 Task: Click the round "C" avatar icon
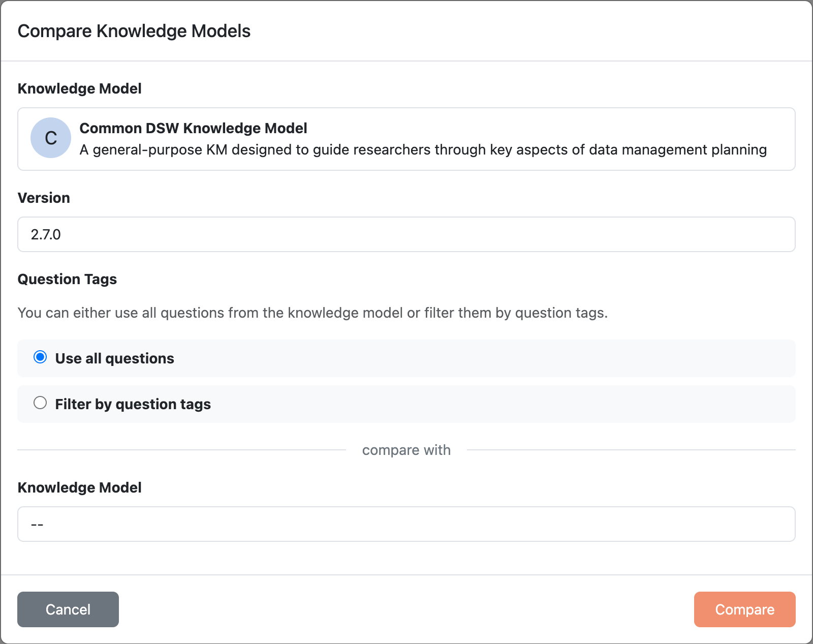(x=51, y=138)
